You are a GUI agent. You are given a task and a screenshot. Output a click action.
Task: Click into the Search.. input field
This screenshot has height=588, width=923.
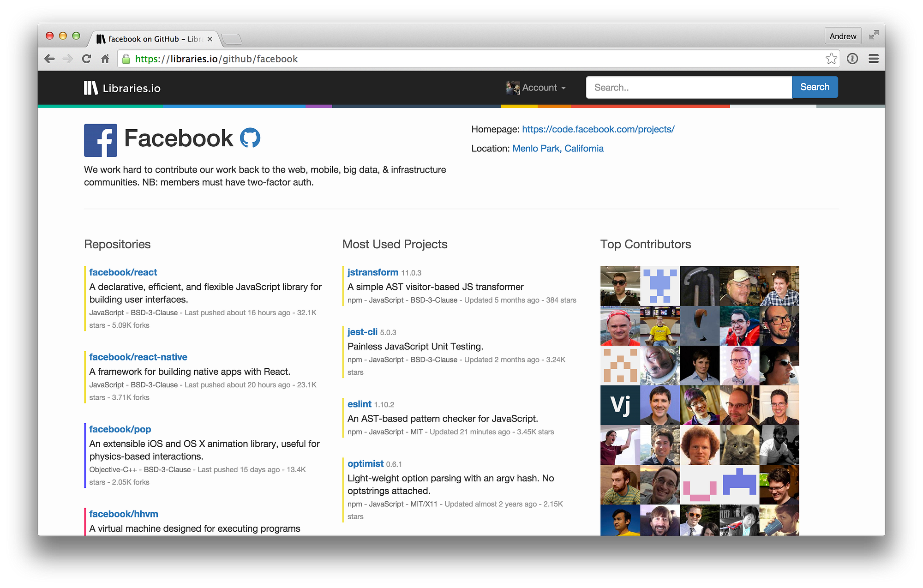689,87
